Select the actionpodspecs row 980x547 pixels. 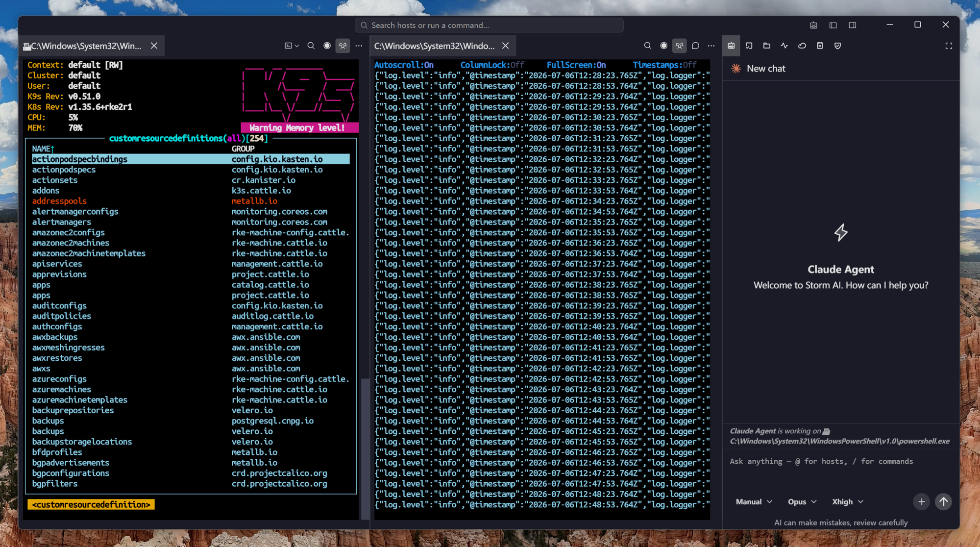[x=191, y=170]
